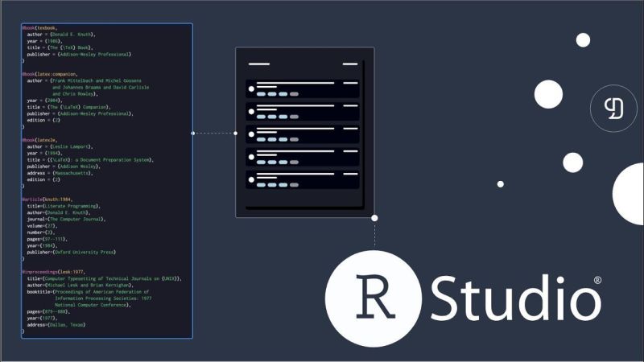644x362 pixels.
Task: Click the "pages={97--111}" line
Action: [47, 239]
